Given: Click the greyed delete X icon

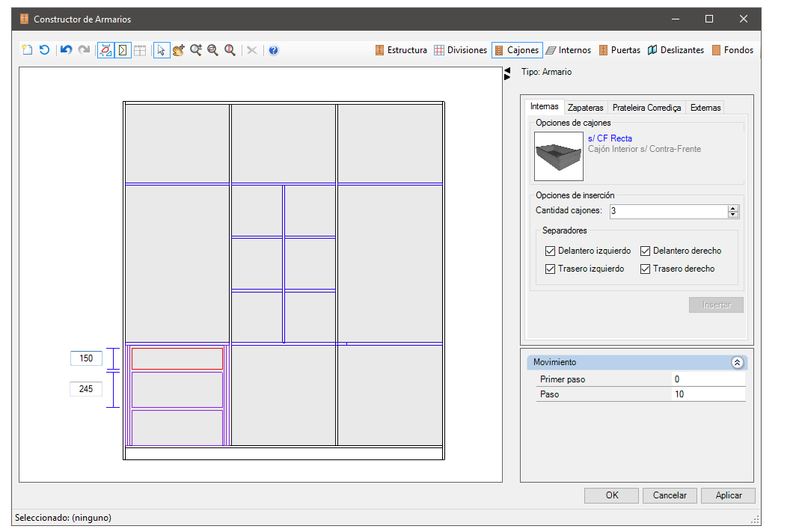Looking at the screenshot, I should [x=251, y=50].
